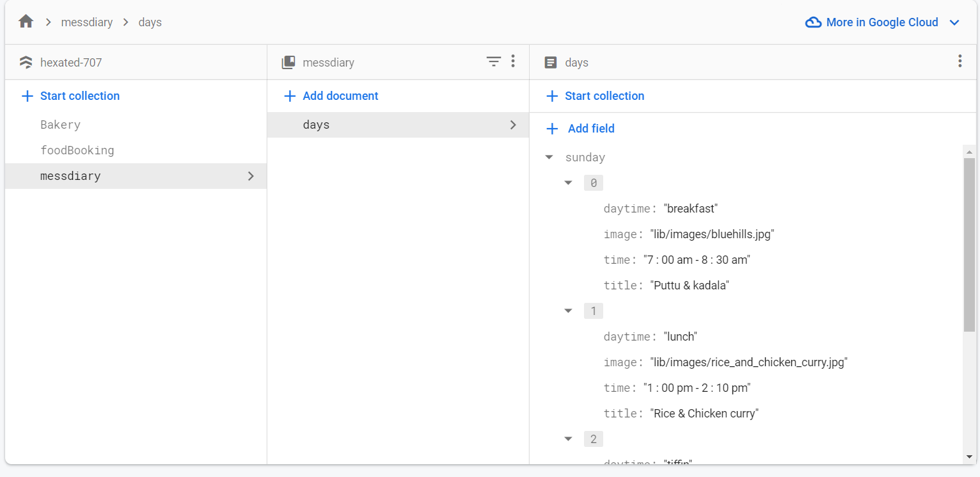Click Add document button

(x=340, y=96)
